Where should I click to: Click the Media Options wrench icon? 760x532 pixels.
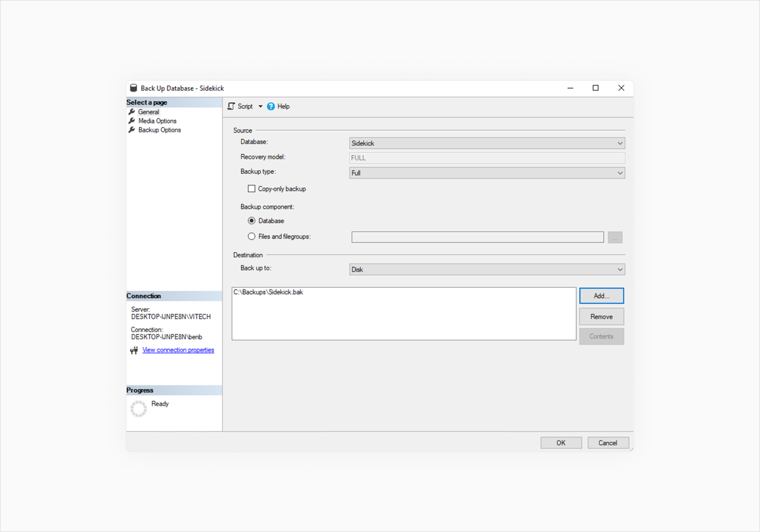point(132,121)
